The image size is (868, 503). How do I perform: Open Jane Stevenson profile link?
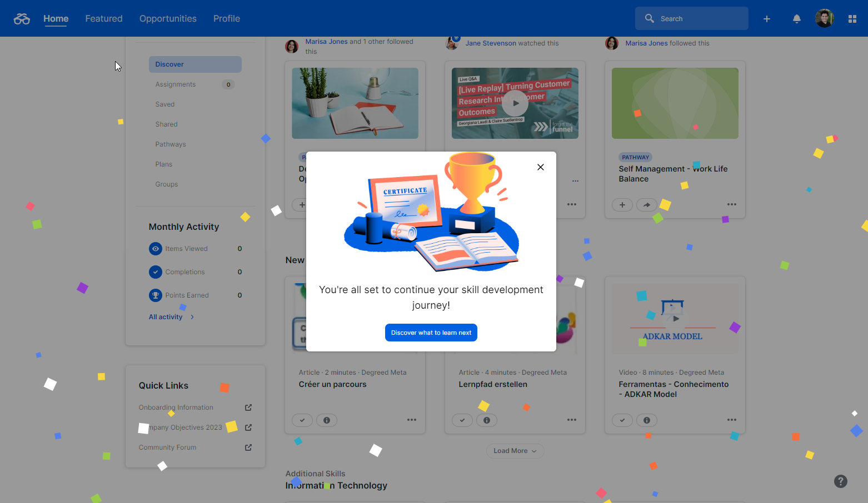pos(491,43)
